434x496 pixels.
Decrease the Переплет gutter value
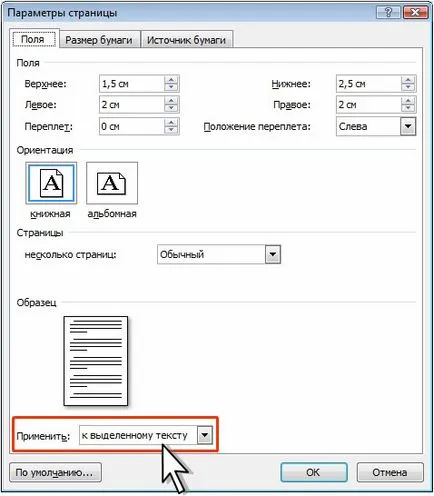(x=172, y=131)
